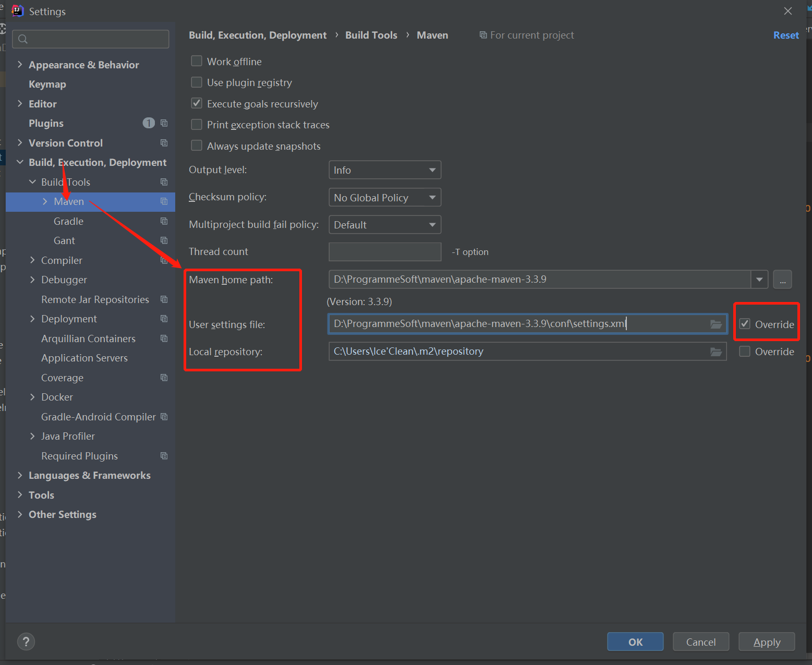The width and height of the screenshot is (812, 665).
Task: Select Java Profiler in the tree
Action: (68, 437)
